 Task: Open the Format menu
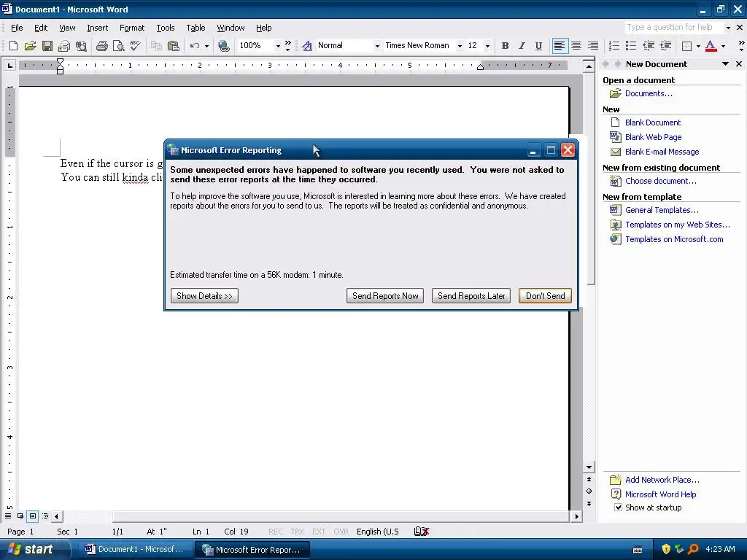coord(132,28)
